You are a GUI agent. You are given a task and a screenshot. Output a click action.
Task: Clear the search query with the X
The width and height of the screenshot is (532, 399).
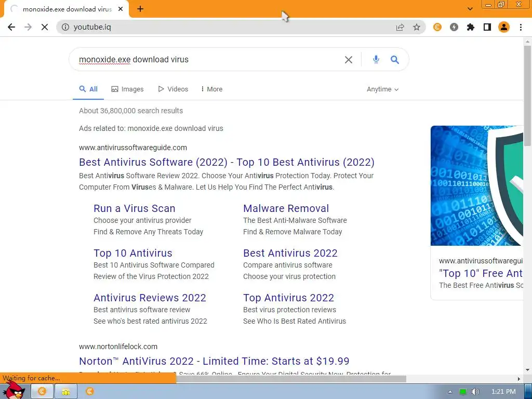[349, 60]
